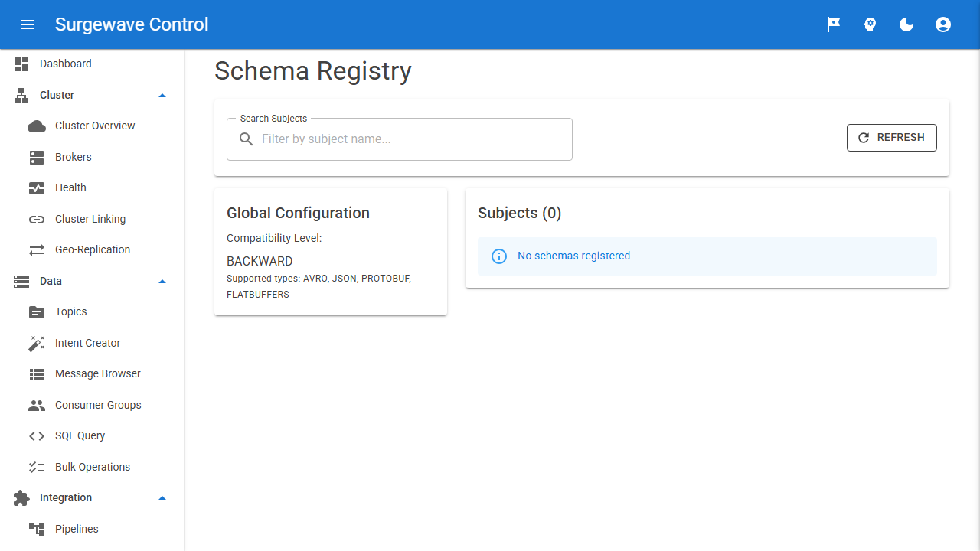
Task: Click the Bulk Operations checklist icon
Action: (x=37, y=467)
